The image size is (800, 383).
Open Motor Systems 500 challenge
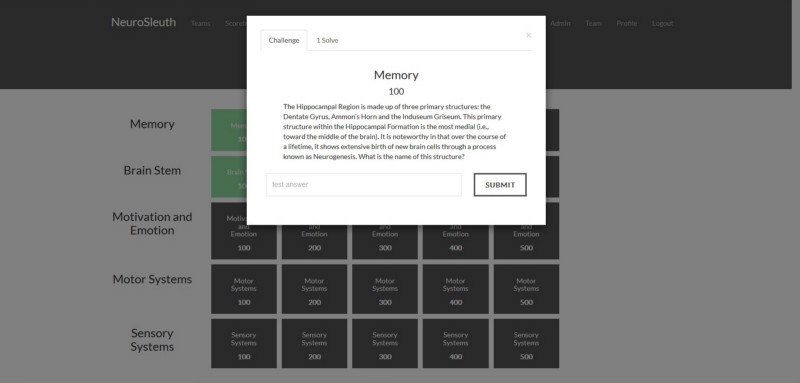(x=526, y=289)
